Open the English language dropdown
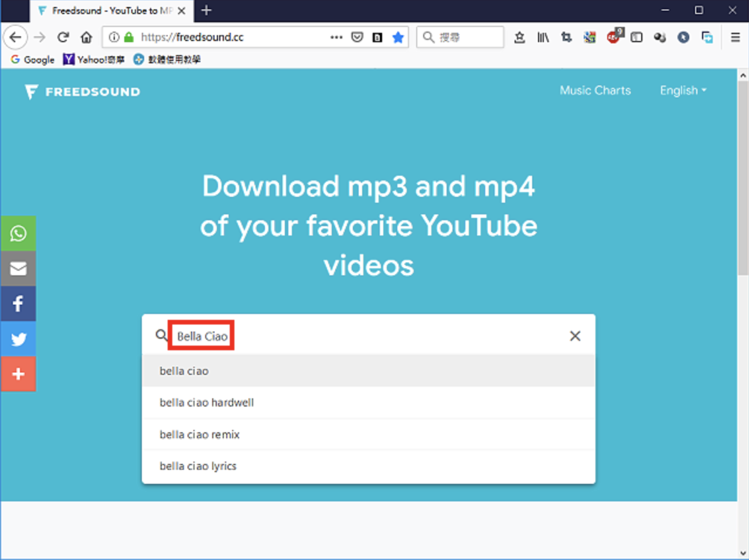 (683, 90)
